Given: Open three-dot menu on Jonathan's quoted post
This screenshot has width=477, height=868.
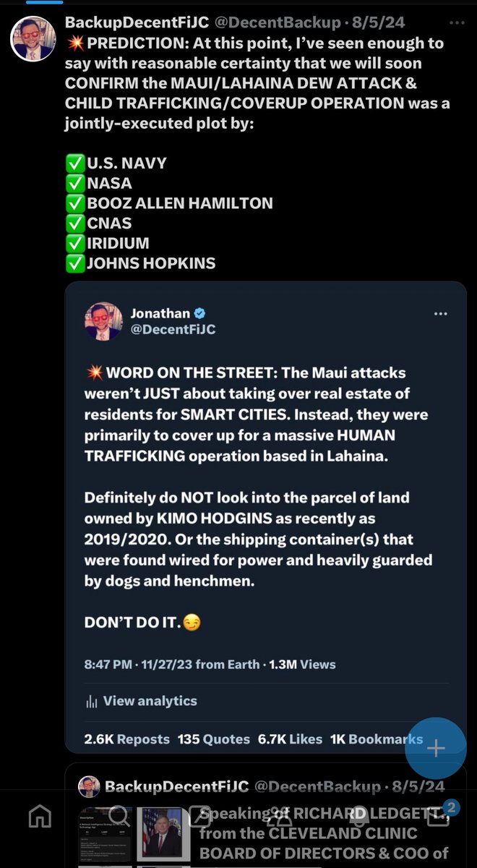Looking at the screenshot, I should coord(440,314).
